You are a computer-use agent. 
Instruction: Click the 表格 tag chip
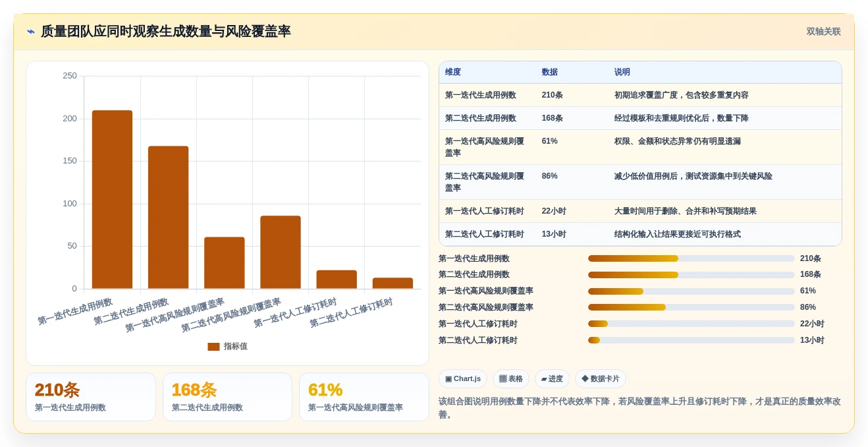tap(511, 378)
